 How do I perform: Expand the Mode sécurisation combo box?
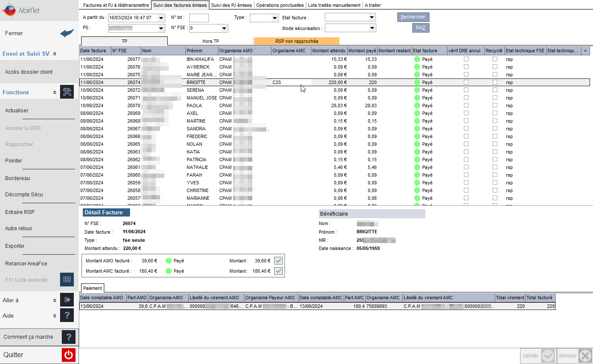point(351,28)
